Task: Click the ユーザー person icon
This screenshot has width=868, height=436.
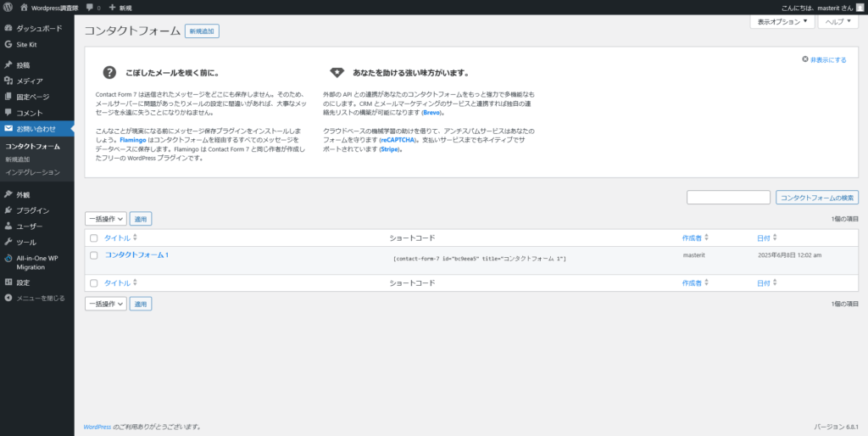Action: (x=8, y=226)
